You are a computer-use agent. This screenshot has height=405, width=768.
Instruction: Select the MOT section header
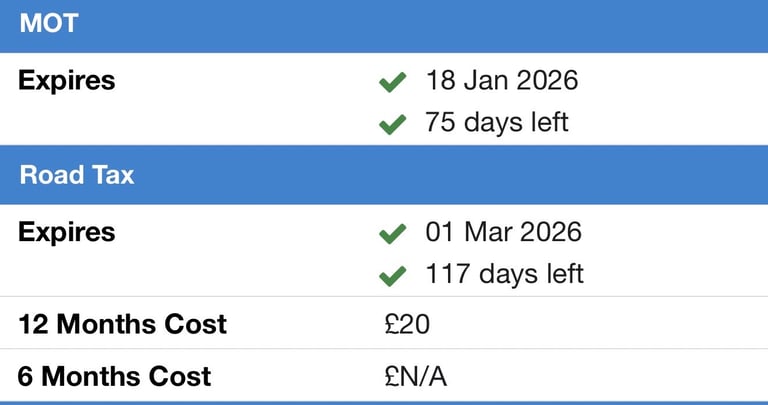pos(384,25)
